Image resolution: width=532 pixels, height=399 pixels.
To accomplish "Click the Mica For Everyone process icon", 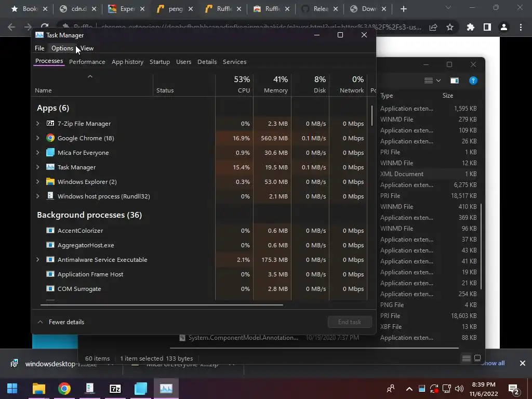I will [50, 152].
